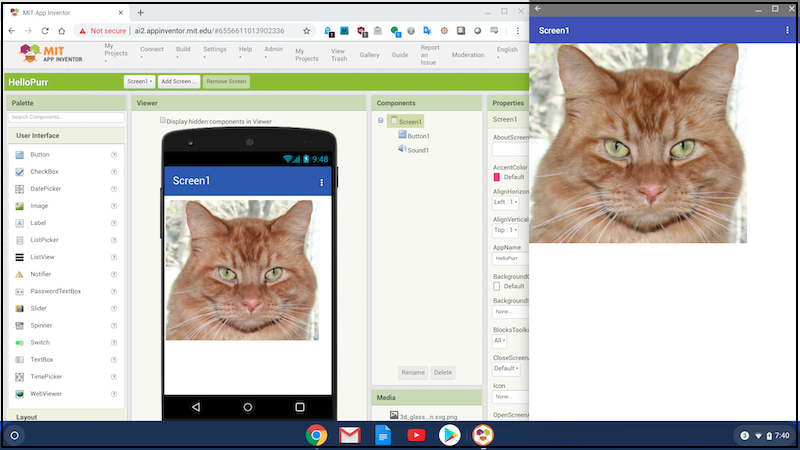Screen dimensions: 800x450
Task: Select the Label palette icon
Action: tap(19, 223)
